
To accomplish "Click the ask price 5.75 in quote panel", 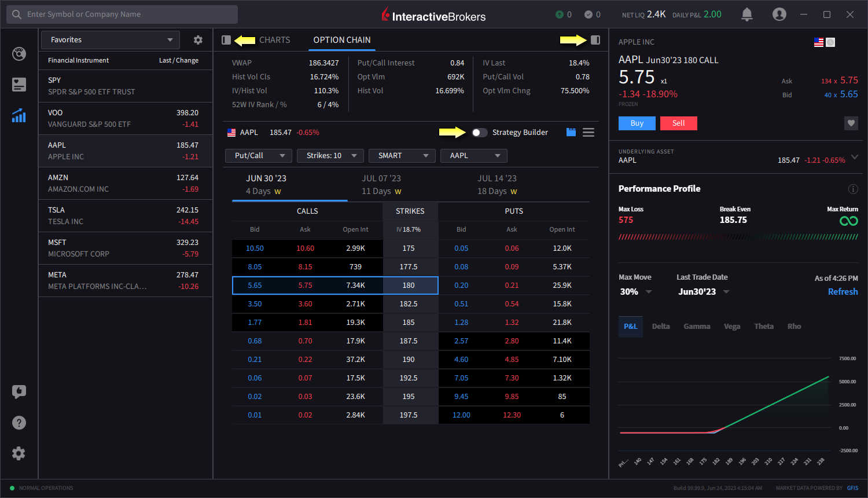I will point(849,80).
